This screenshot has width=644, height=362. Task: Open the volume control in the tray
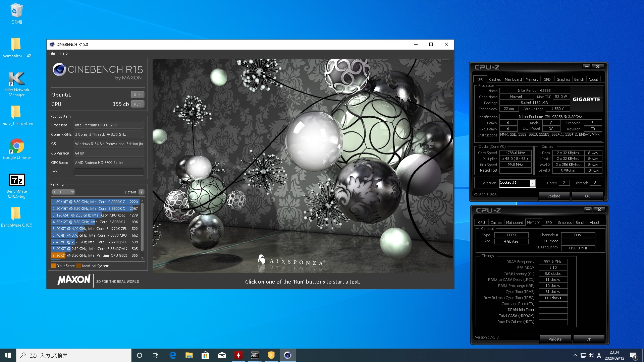(x=591, y=355)
